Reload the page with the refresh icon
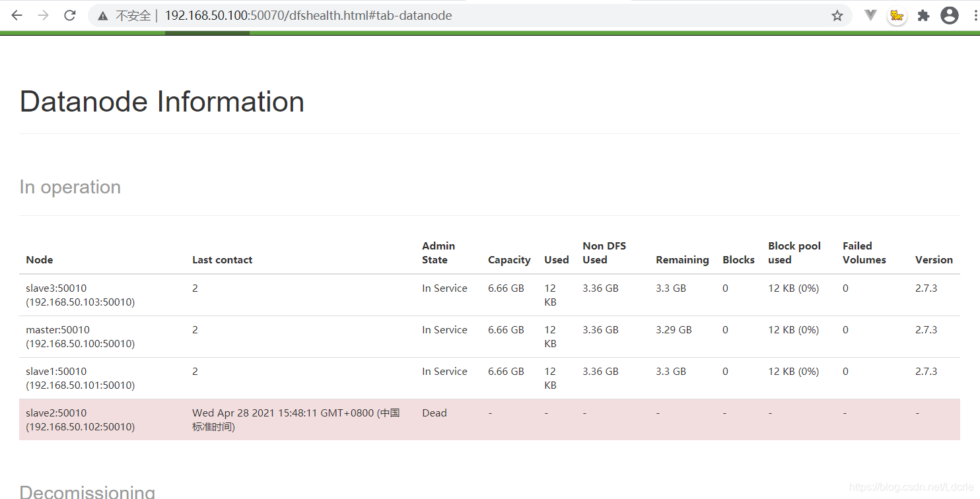Image resolution: width=980 pixels, height=499 pixels. click(x=70, y=15)
